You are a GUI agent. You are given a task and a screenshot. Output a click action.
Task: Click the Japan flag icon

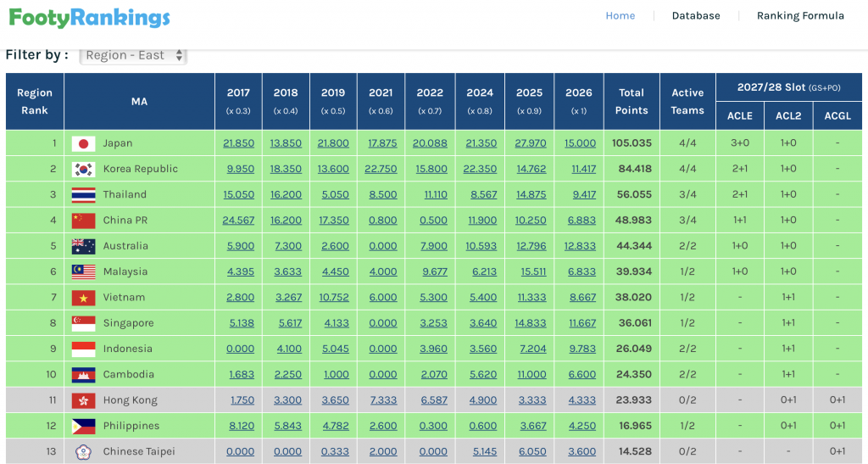click(83, 143)
